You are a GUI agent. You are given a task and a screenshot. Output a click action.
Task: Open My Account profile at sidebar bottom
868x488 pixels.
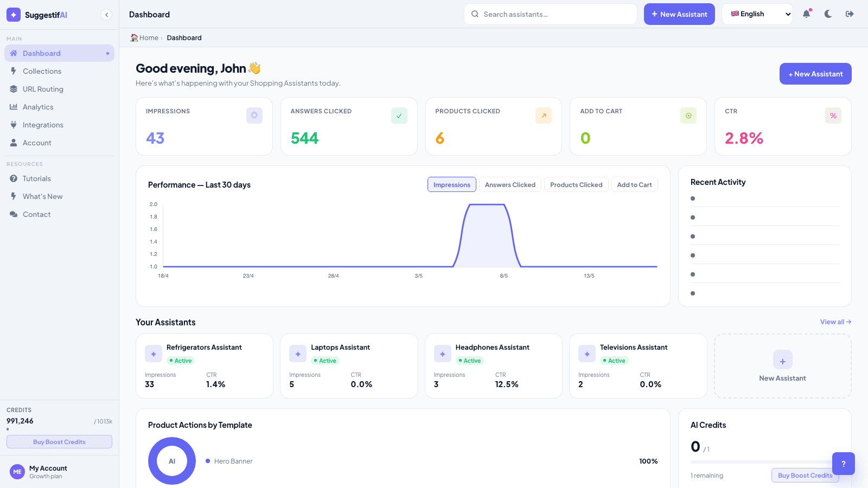point(60,472)
